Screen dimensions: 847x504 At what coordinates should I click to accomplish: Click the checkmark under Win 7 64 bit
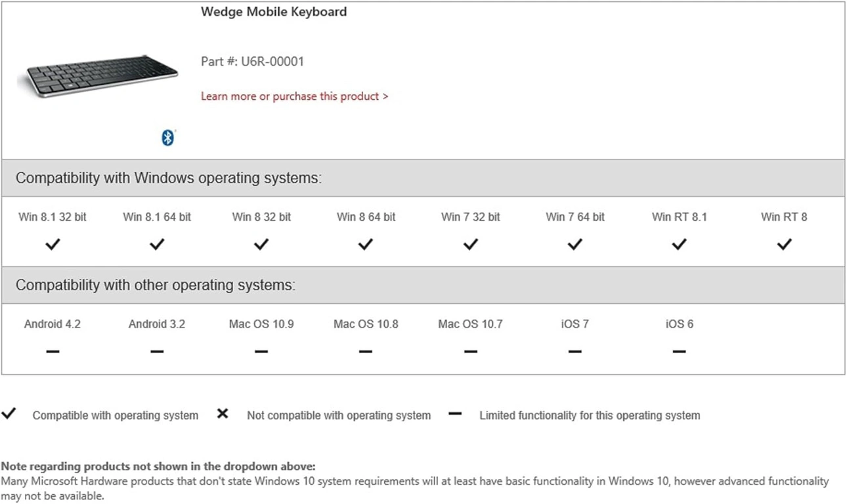coord(575,245)
